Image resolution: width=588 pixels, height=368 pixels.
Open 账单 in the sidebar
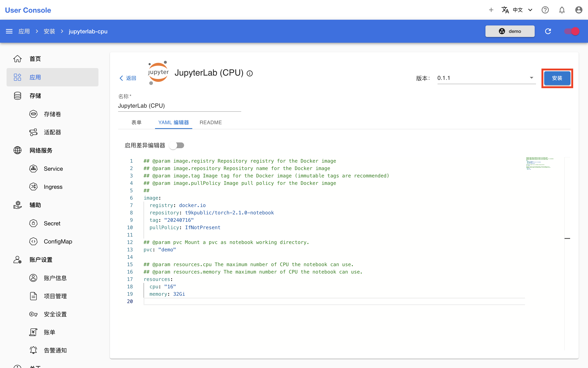[52, 333]
